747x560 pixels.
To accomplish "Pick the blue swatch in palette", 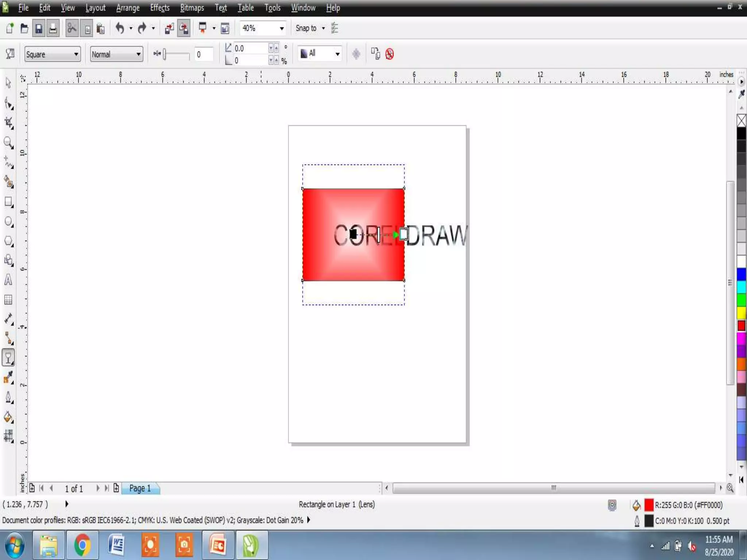I will coord(741,274).
